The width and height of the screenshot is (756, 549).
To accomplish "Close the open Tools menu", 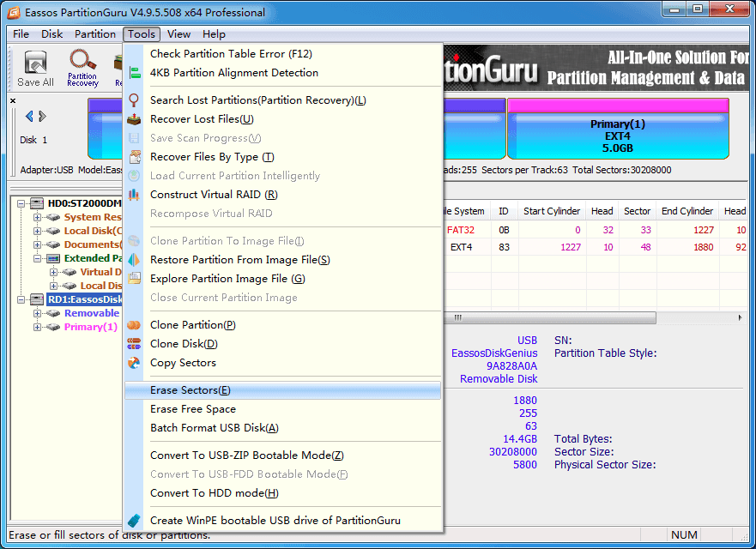I will (x=142, y=34).
